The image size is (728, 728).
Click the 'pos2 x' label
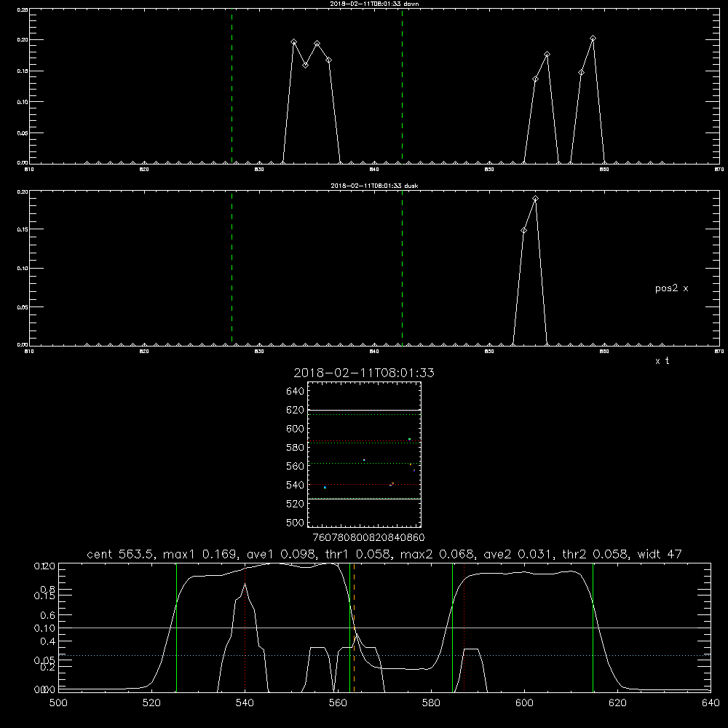[671, 288]
